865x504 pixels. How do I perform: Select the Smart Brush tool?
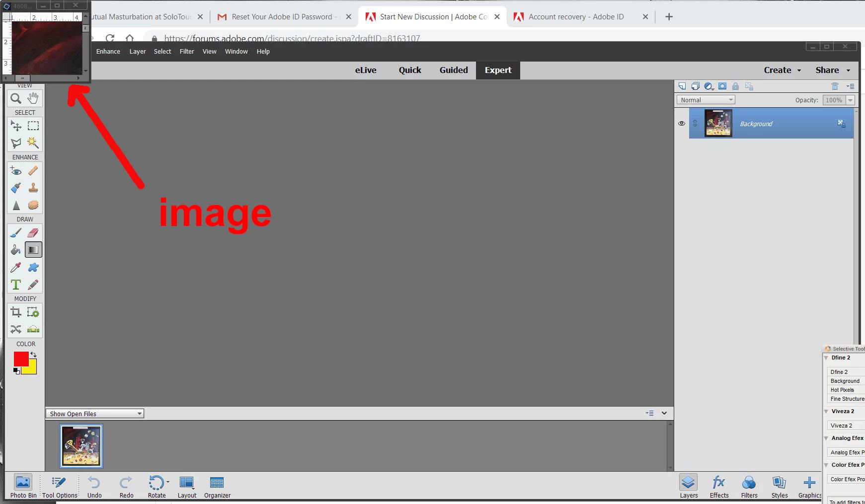16,188
